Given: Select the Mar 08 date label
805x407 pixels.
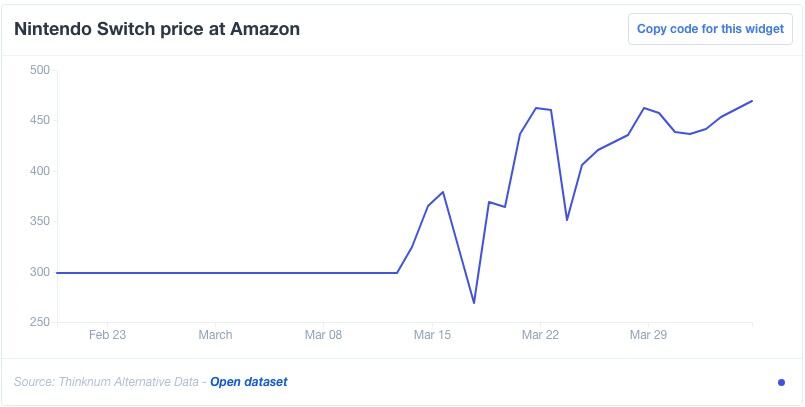Looking at the screenshot, I should pyautogui.click(x=323, y=335).
